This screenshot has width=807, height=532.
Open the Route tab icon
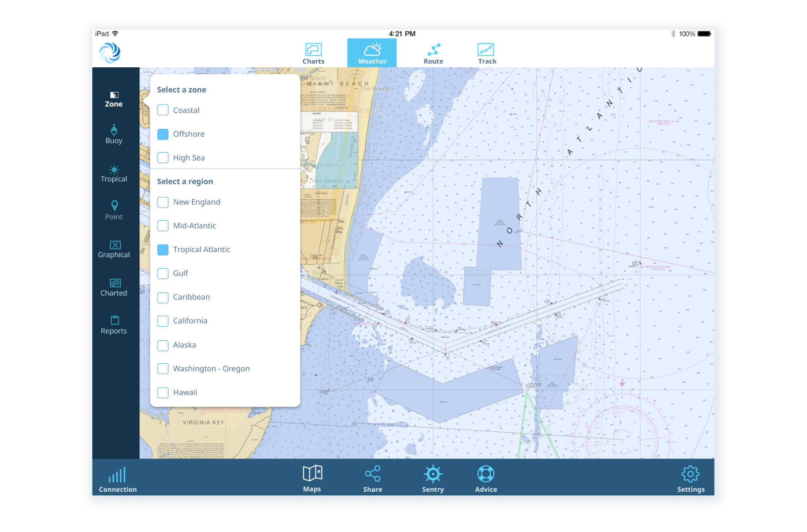(433, 50)
